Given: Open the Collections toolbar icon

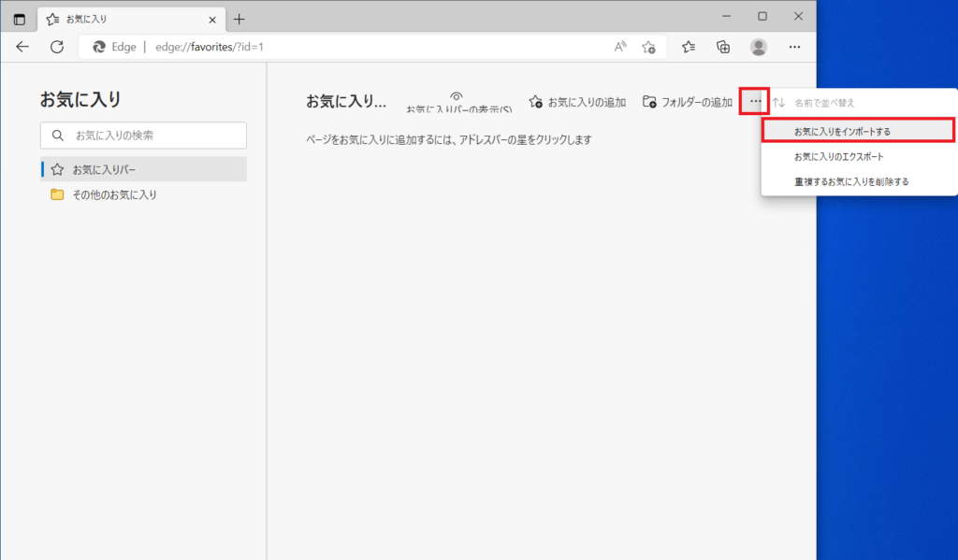Looking at the screenshot, I should pos(723,47).
